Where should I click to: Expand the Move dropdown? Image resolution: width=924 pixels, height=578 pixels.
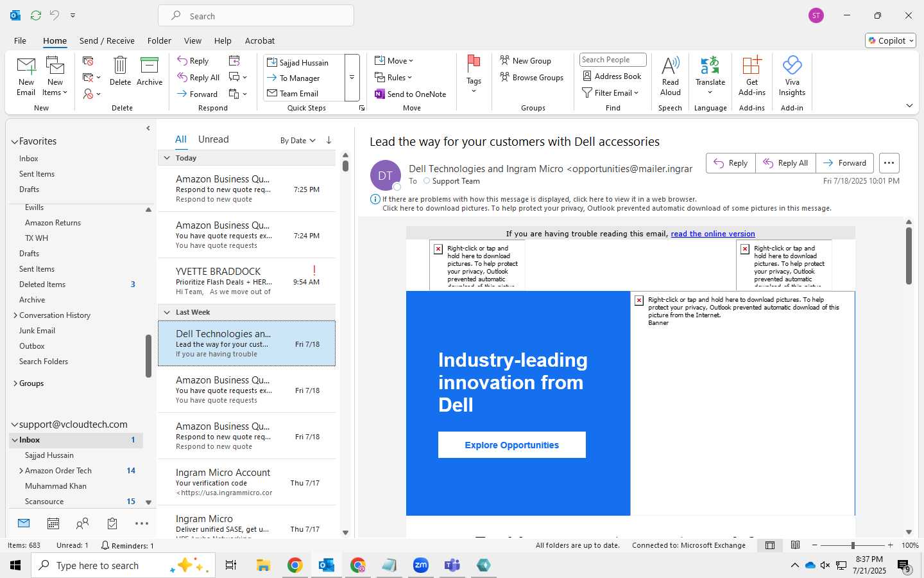(395, 61)
